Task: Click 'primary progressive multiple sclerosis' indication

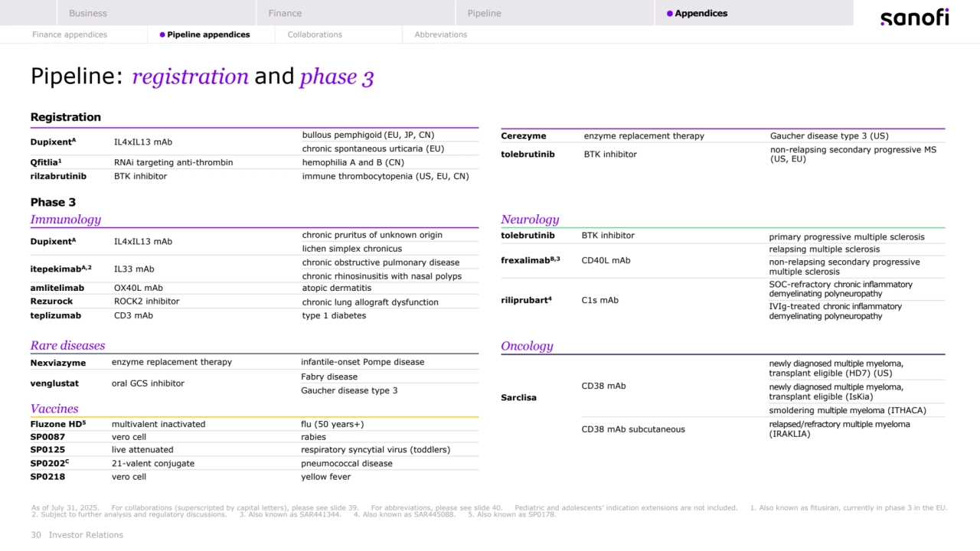Action: click(847, 237)
